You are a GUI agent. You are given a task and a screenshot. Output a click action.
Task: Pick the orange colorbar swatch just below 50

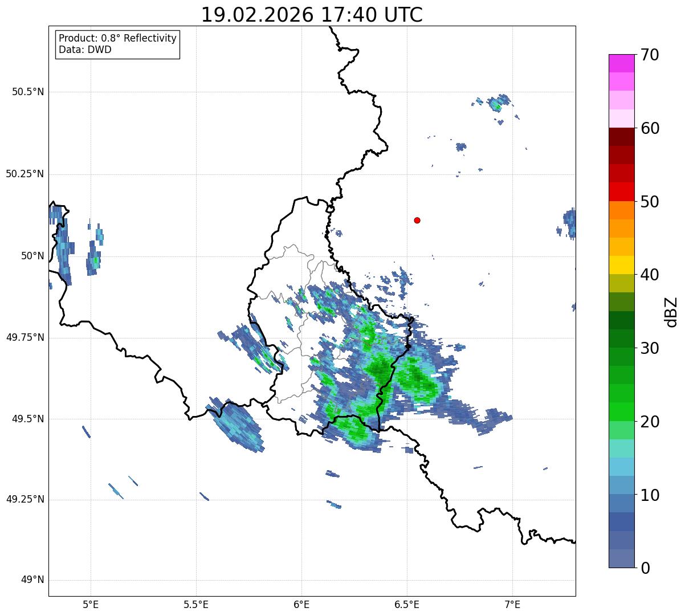[621, 210]
